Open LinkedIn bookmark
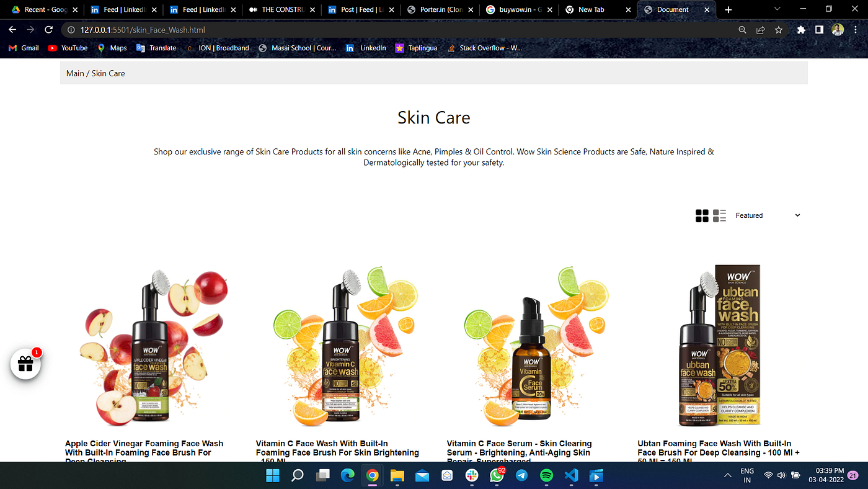868x489 pixels. pyautogui.click(x=366, y=48)
